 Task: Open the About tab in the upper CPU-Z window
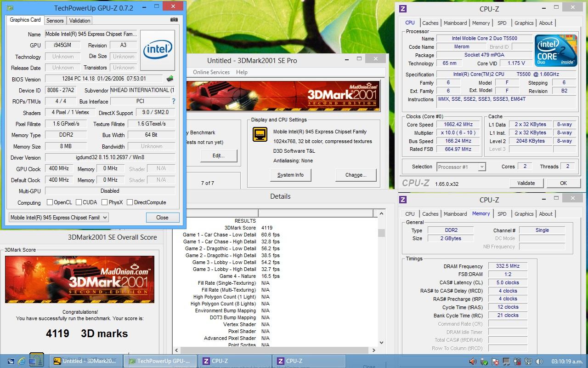pyautogui.click(x=546, y=23)
